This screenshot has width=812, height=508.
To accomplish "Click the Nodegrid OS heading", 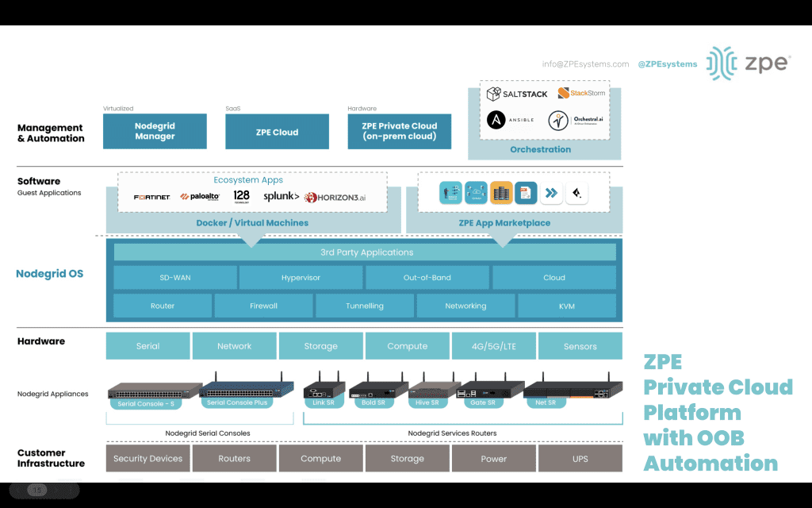I will pos(50,274).
